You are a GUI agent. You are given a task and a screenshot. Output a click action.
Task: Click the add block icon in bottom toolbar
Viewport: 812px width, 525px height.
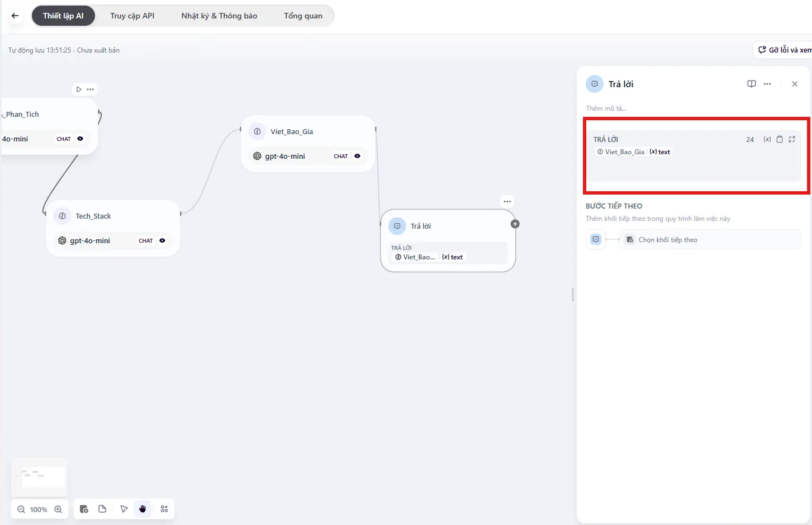coord(84,509)
